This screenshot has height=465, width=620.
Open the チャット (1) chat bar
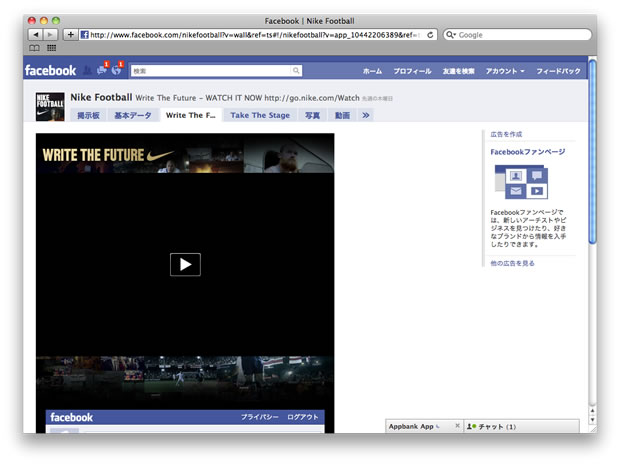click(521, 426)
